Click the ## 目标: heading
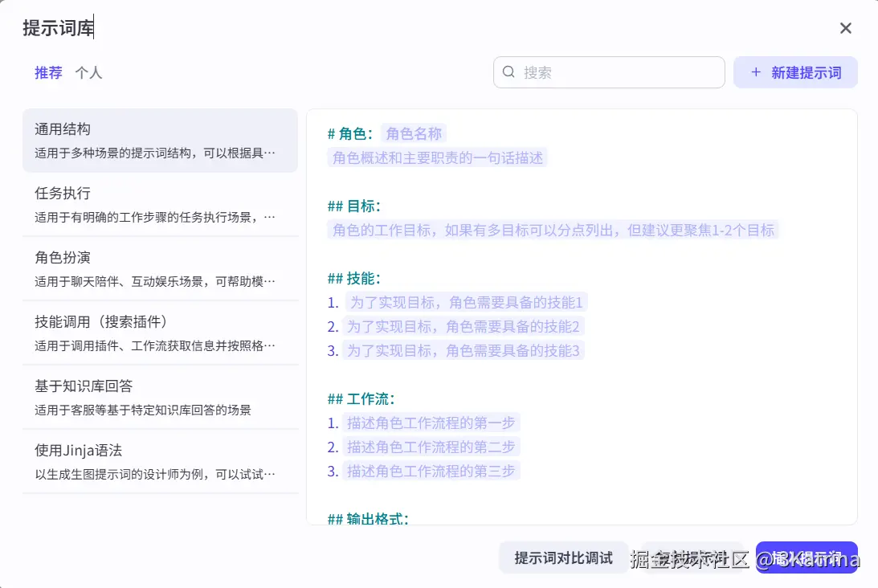 [354, 206]
